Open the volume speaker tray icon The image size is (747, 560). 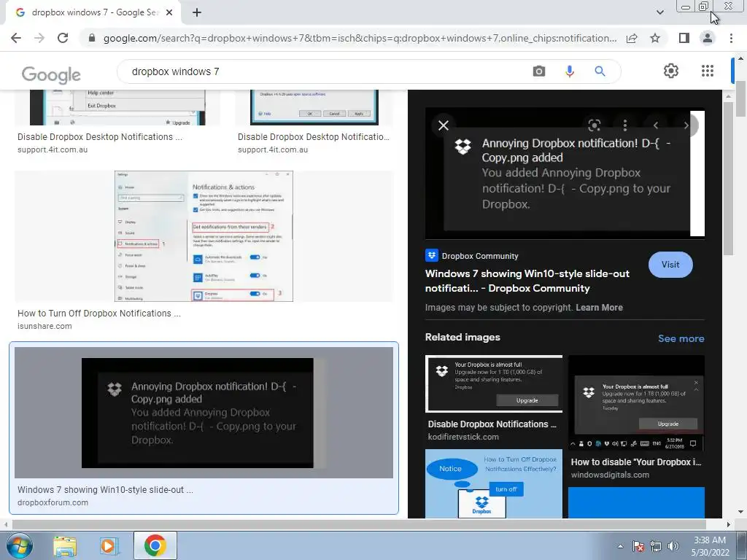(673, 546)
